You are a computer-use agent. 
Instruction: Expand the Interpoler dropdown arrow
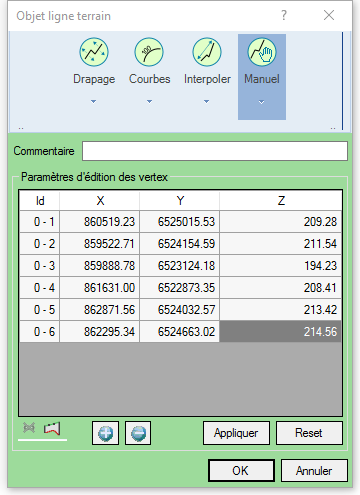[207, 101]
